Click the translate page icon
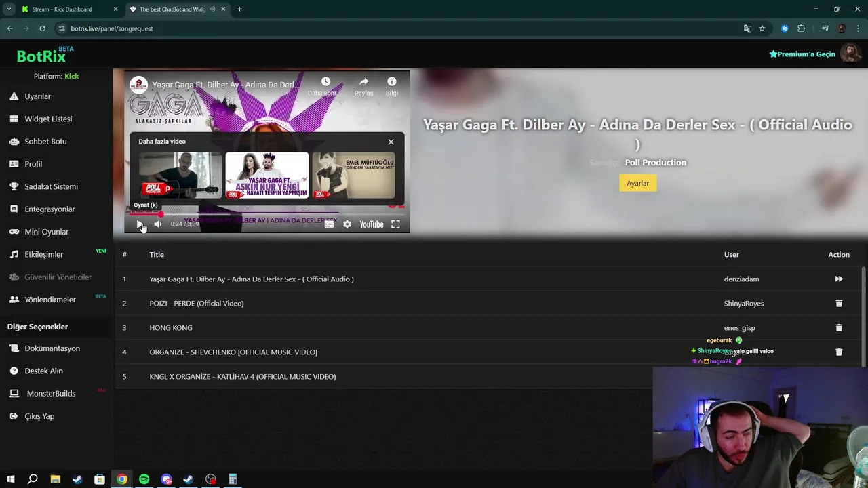 (747, 28)
